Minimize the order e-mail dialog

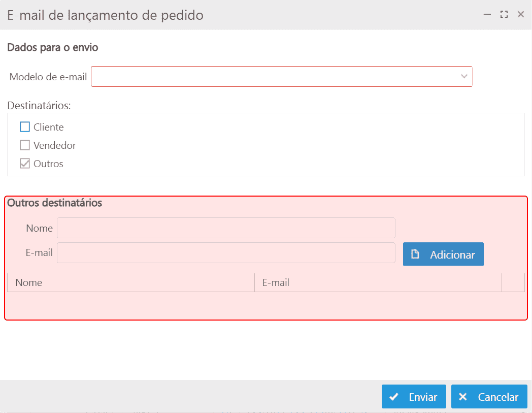click(x=487, y=15)
